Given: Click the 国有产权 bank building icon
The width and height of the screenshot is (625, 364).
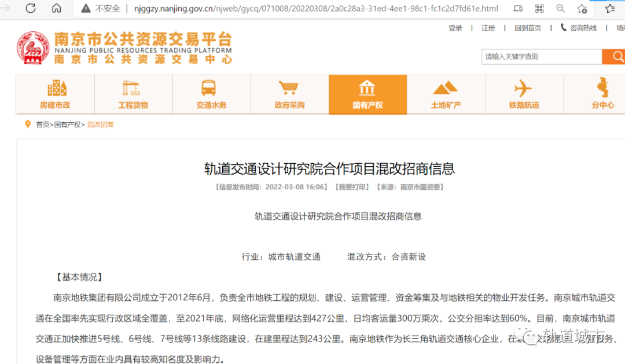Looking at the screenshot, I should coord(367,88).
